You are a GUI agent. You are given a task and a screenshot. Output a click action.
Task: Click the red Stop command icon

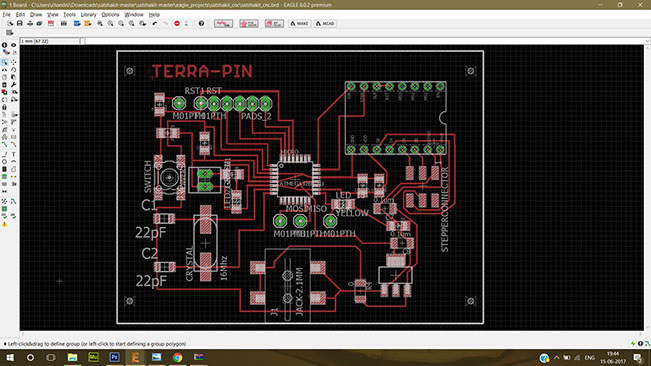[177, 24]
